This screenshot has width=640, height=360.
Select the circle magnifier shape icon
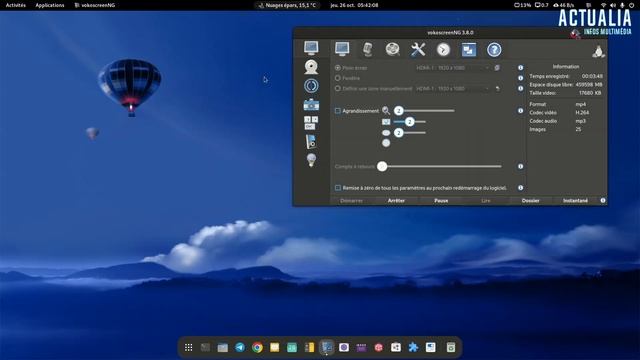point(386,143)
